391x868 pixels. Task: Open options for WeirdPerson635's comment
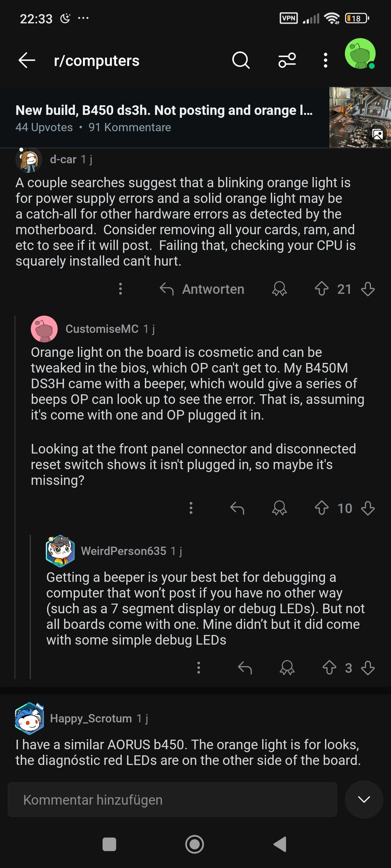199,668
